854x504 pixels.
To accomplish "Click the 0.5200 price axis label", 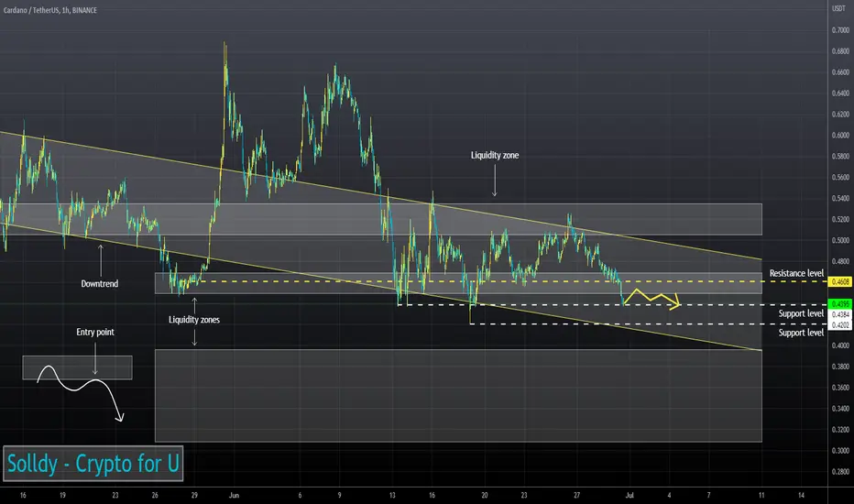I will [840, 219].
